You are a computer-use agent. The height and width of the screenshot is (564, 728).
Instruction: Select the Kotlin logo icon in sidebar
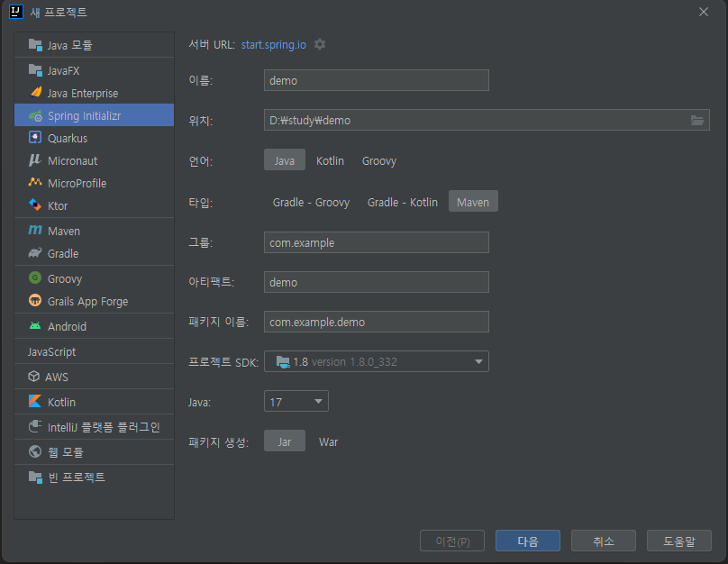(35, 402)
